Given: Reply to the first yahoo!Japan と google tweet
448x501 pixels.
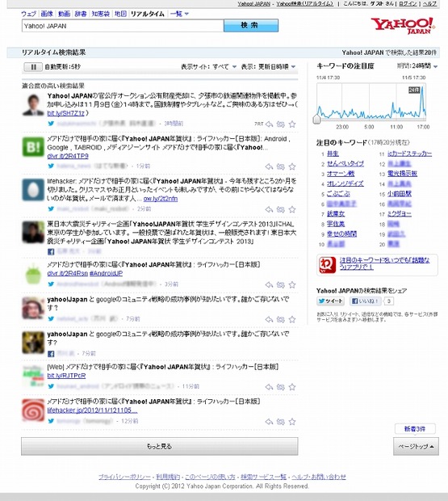Looking at the screenshot, I should pos(269,319).
